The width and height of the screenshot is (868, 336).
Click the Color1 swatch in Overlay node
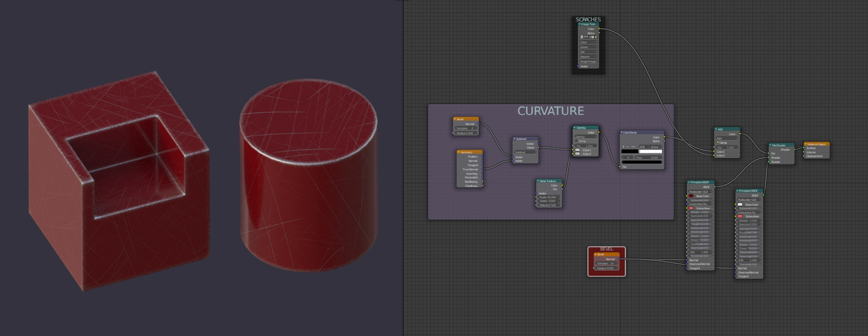[x=577, y=150]
